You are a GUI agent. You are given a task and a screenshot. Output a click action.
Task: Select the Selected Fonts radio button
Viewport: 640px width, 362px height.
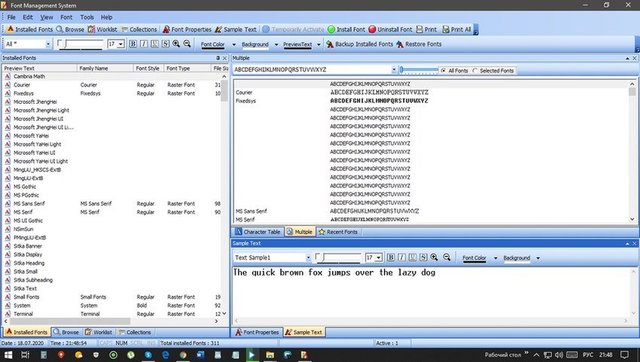475,71
